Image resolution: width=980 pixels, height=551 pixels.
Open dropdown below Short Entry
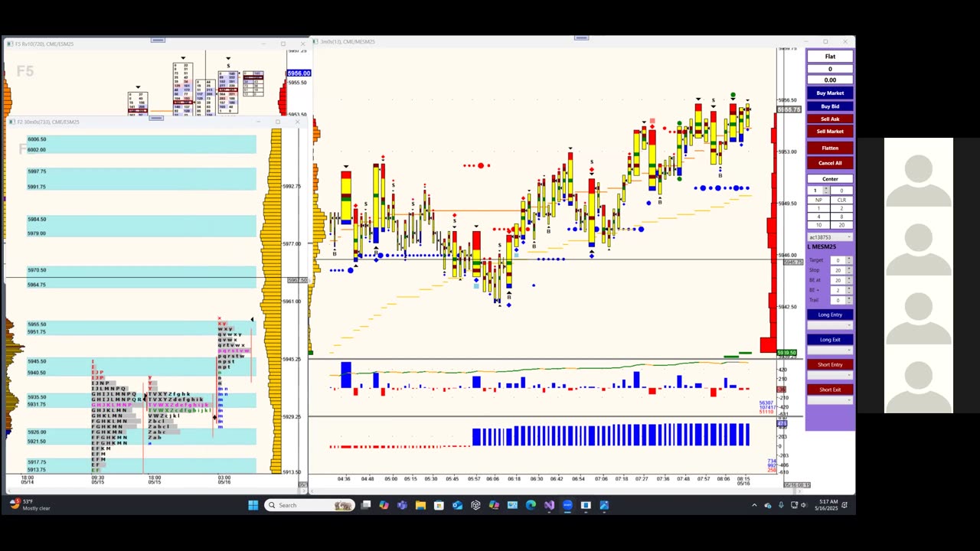pos(830,376)
